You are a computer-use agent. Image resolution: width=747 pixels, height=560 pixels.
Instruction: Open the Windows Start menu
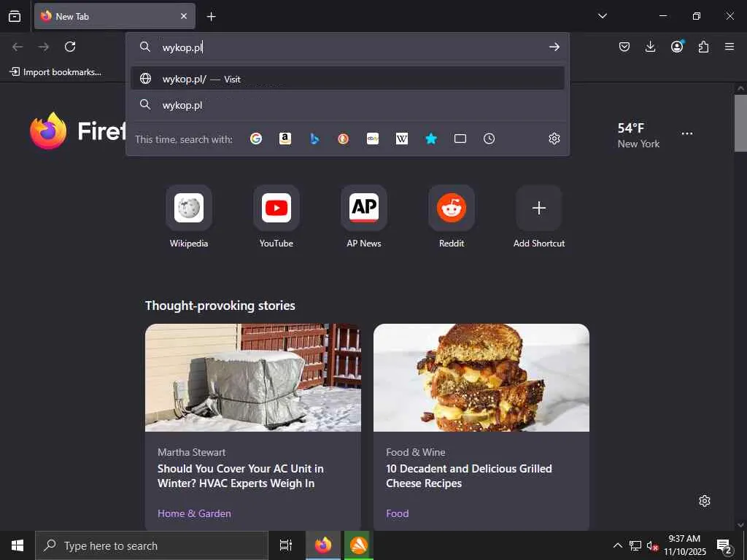(x=18, y=545)
